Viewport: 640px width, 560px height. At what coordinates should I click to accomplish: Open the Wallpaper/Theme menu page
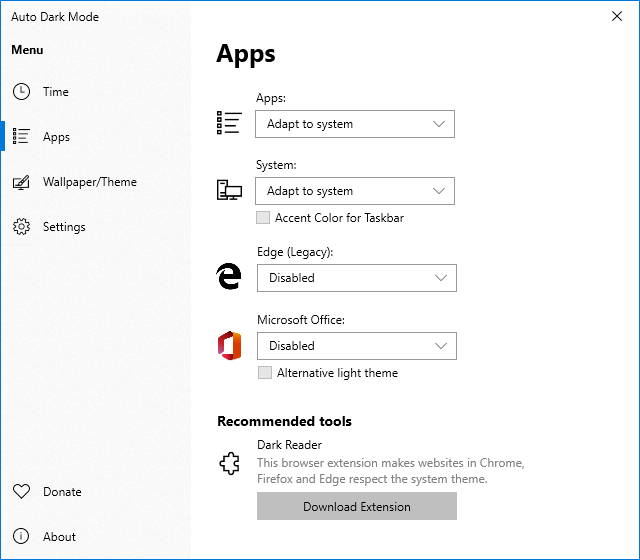pyautogui.click(x=89, y=182)
